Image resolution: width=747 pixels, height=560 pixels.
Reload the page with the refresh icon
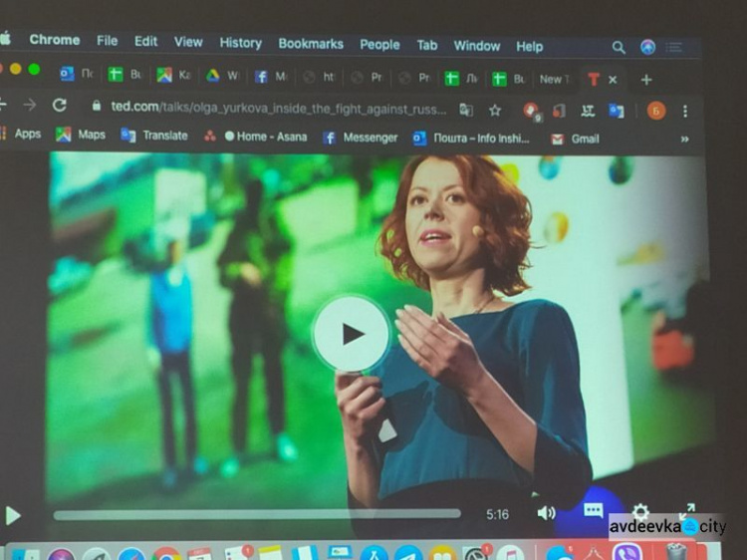point(60,106)
